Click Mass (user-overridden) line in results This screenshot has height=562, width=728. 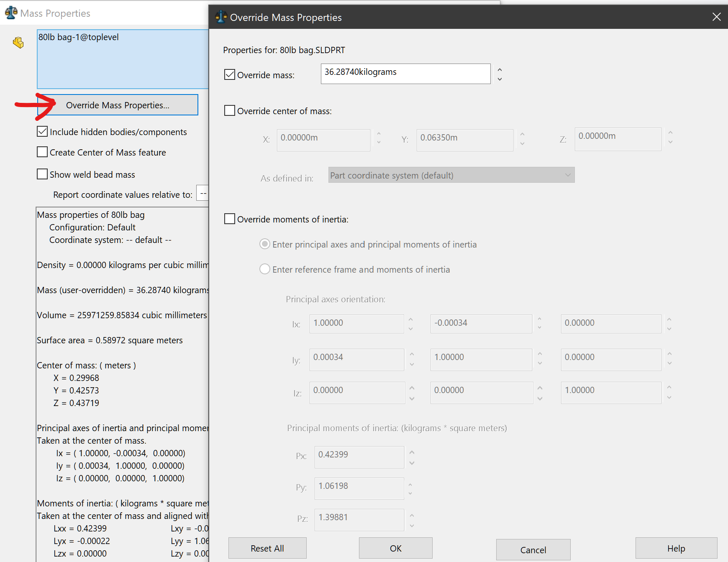(123, 290)
